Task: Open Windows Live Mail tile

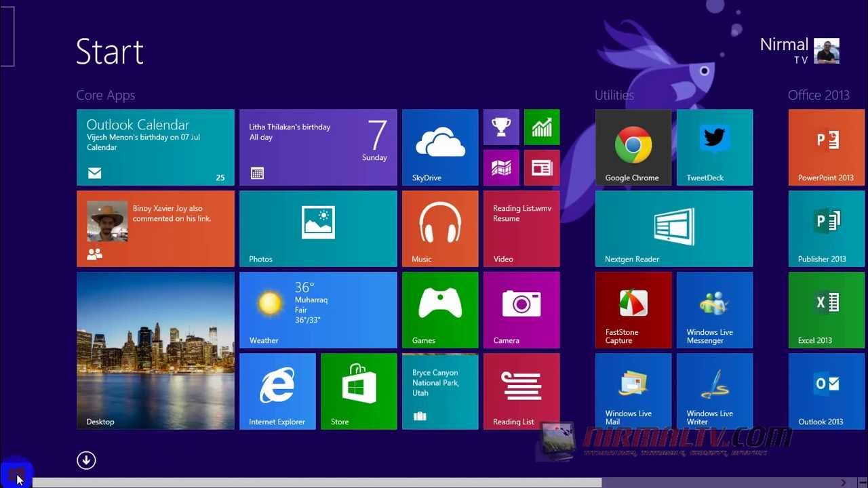Action: 633,391
